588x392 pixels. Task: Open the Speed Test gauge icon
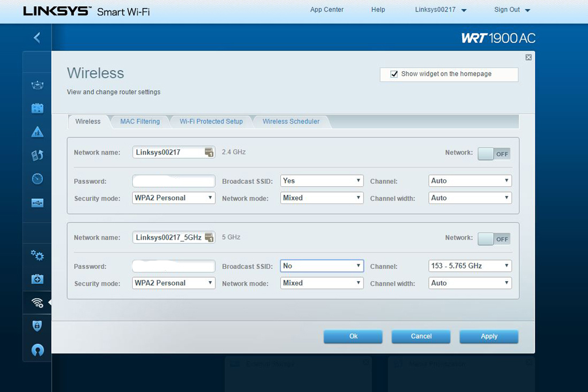point(37,179)
